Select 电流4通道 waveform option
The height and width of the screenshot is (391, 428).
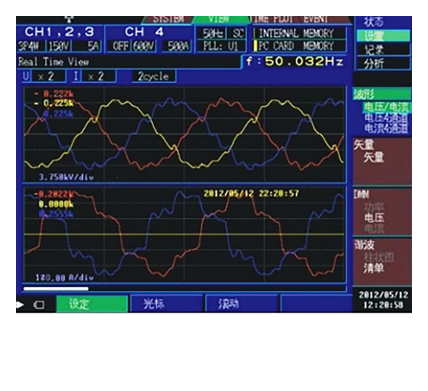click(x=386, y=128)
